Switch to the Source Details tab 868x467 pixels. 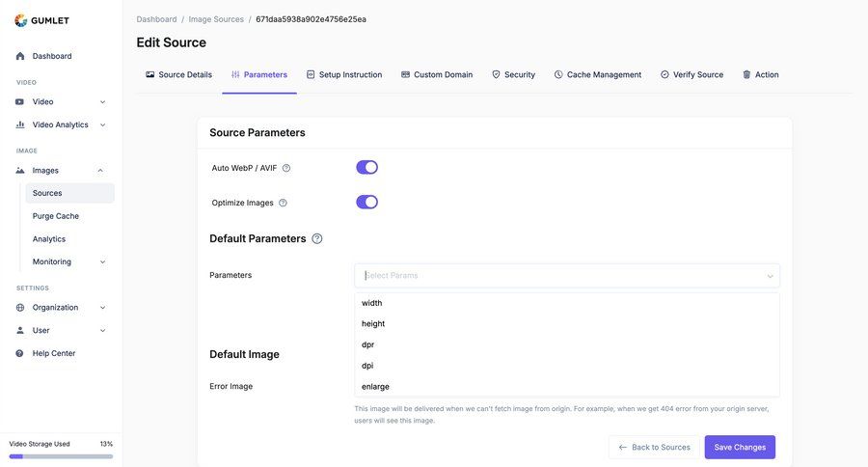click(x=178, y=75)
